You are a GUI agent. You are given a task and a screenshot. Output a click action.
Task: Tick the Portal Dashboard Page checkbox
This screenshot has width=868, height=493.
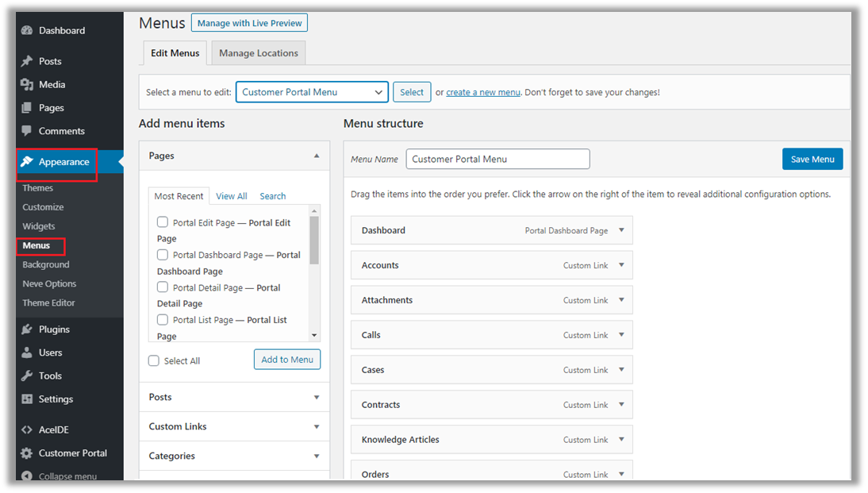pyautogui.click(x=163, y=255)
